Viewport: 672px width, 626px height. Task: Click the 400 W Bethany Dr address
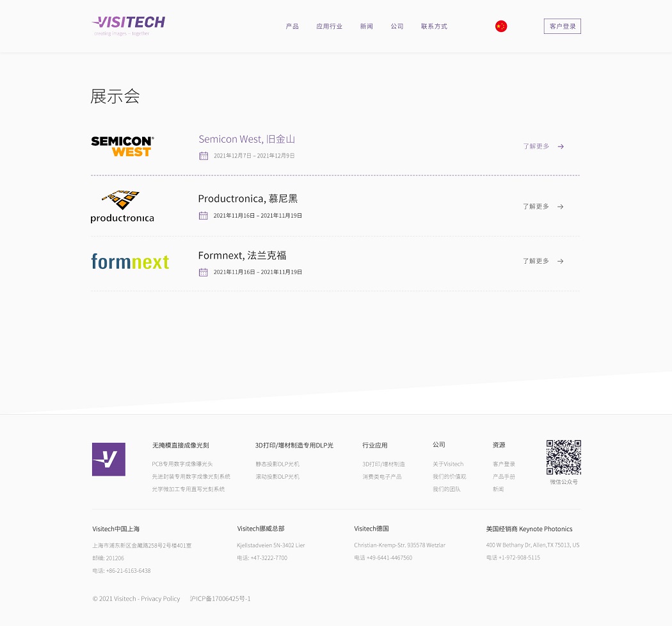click(532, 545)
